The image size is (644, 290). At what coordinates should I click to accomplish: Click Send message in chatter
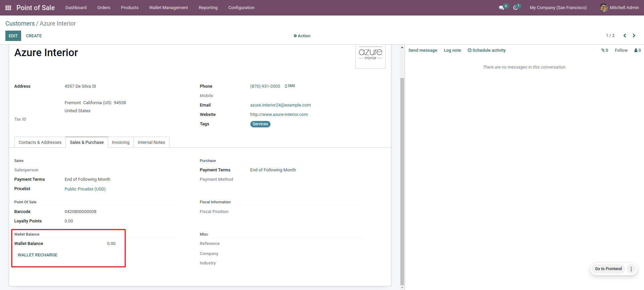tap(423, 50)
